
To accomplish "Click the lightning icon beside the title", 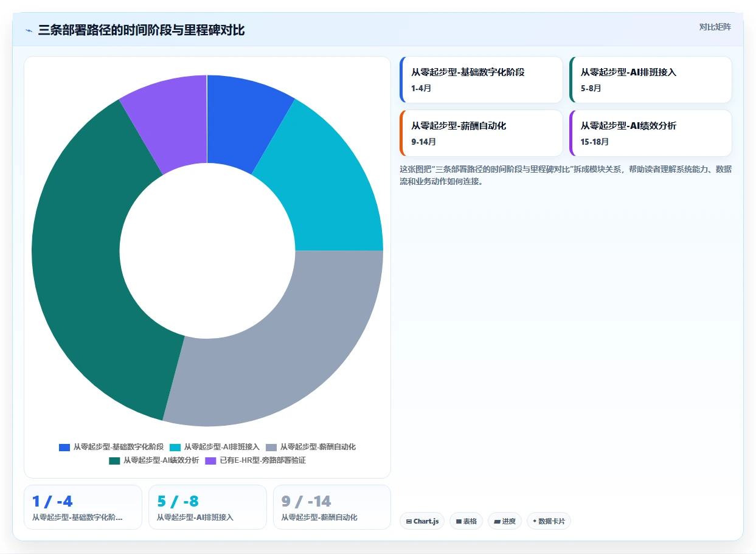I will (x=29, y=30).
